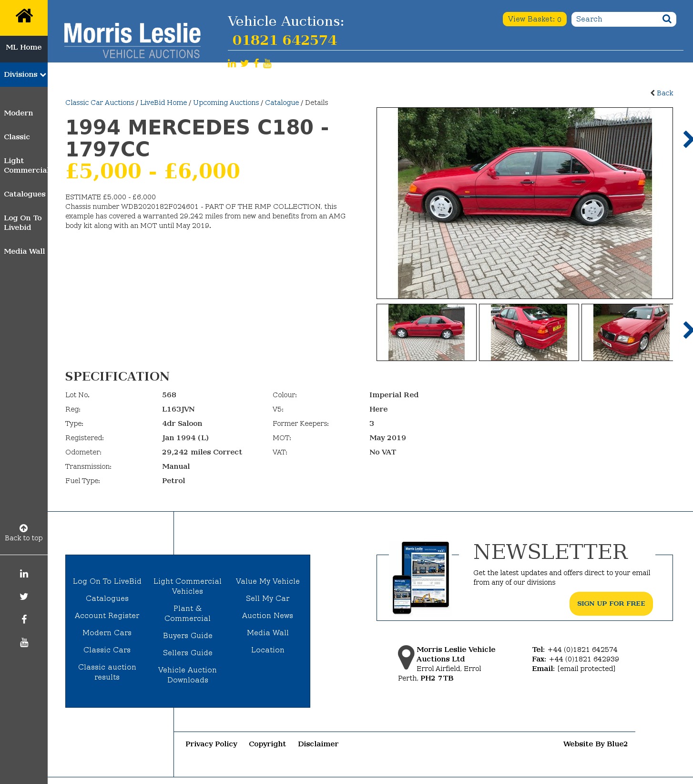Advance thumbnail strip with next arrow
The image size is (693, 784).
687,330
